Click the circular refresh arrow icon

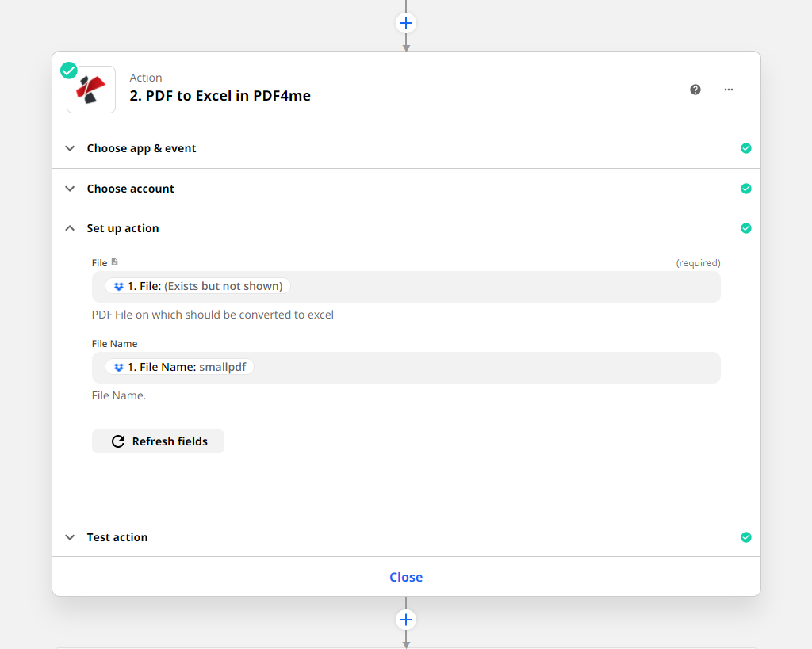pos(117,441)
